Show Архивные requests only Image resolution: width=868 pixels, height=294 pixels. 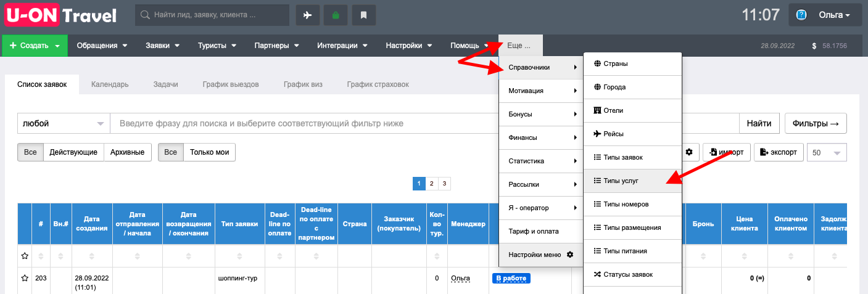128,152
